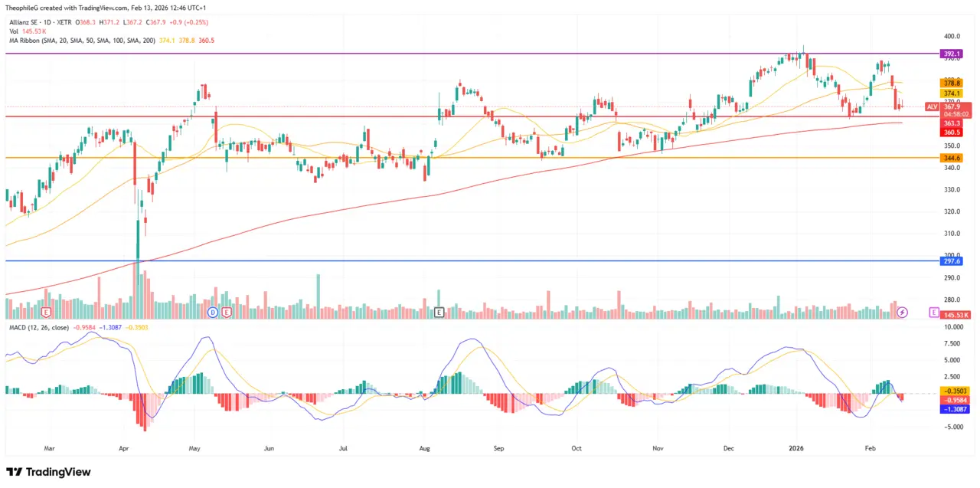
Task: Click the red 'E' earnings marker near March
Action: pos(47,313)
